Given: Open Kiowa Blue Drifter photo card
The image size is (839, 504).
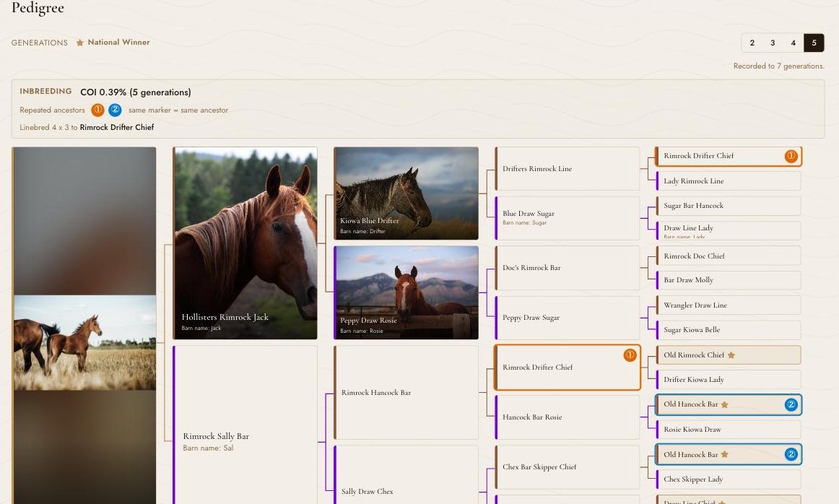Looking at the screenshot, I should [x=406, y=193].
